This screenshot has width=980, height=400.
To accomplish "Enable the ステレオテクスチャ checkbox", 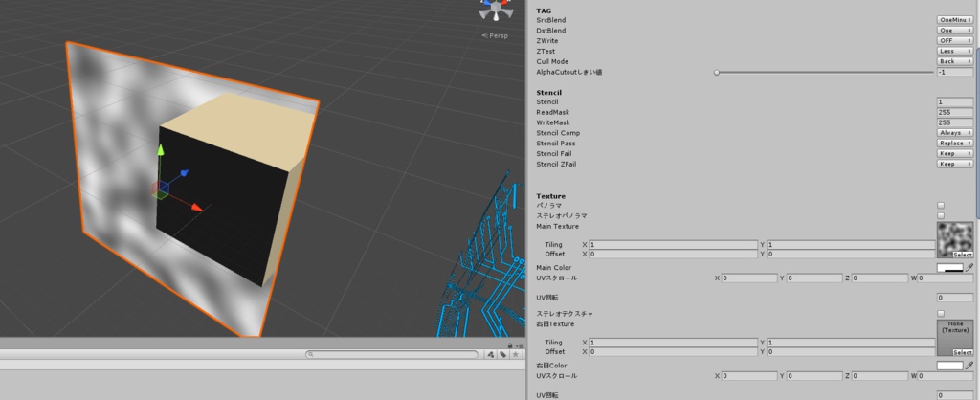I will [x=941, y=313].
